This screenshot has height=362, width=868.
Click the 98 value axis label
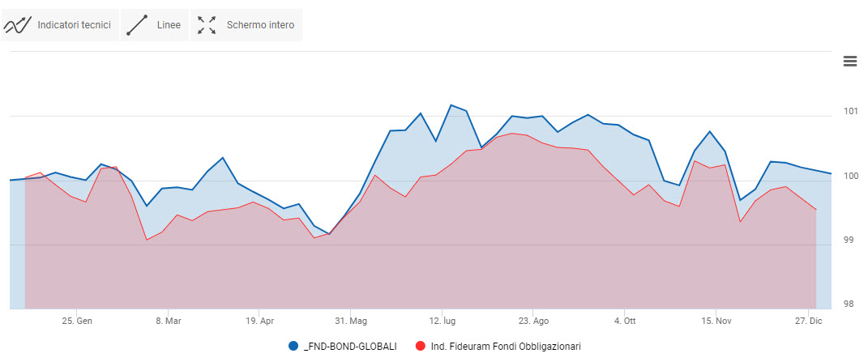pos(849,304)
